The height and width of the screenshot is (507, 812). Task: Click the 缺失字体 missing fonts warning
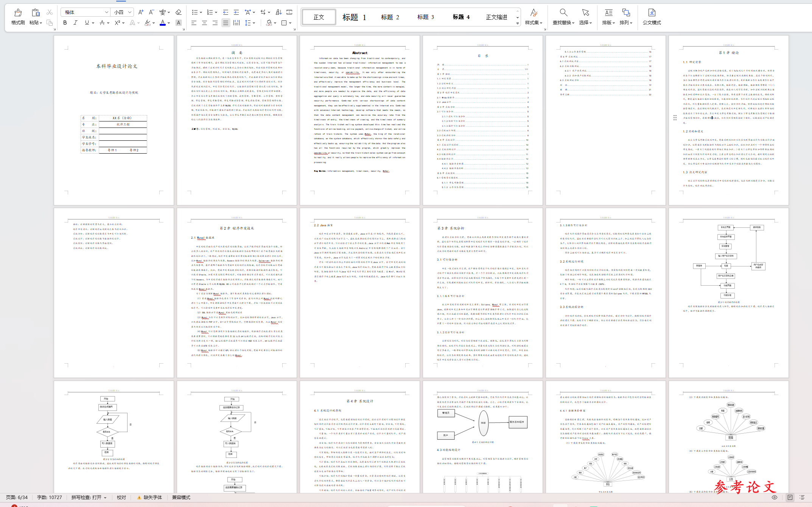(149, 498)
